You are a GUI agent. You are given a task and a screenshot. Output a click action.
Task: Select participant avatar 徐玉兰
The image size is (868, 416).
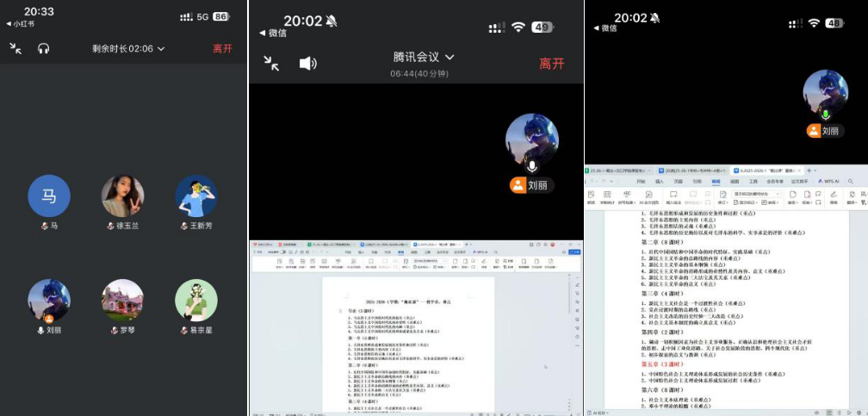coord(123,196)
